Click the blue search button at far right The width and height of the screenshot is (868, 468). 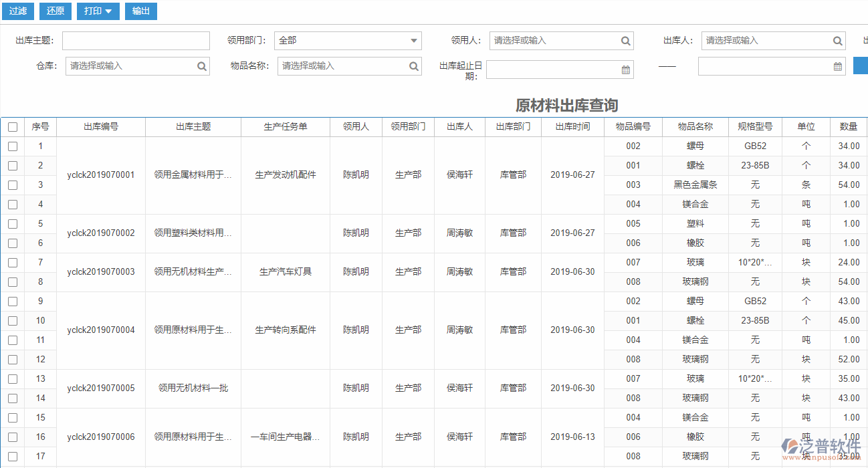[861, 66]
